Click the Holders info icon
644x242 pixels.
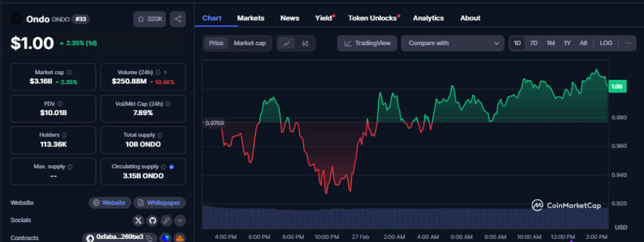pyautogui.click(x=65, y=135)
